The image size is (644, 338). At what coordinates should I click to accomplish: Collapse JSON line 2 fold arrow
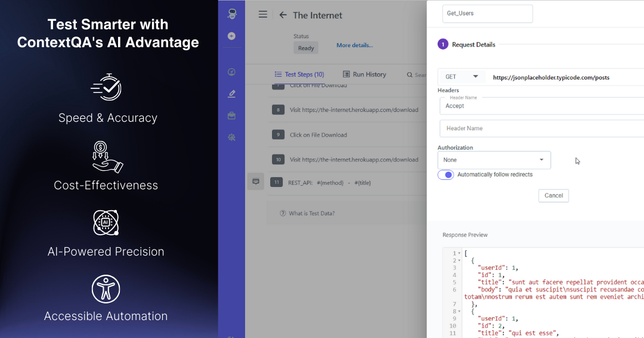pos(459,261)
